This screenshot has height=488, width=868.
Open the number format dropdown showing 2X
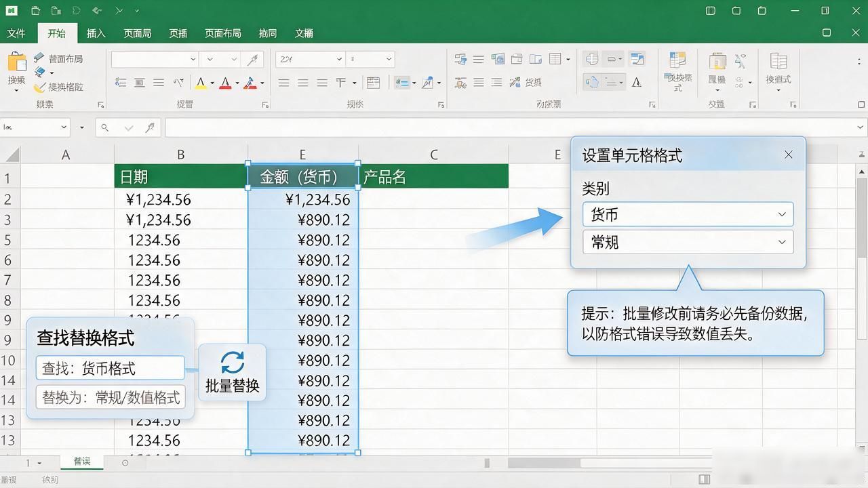pyautogui.click(x=310, y=59)
